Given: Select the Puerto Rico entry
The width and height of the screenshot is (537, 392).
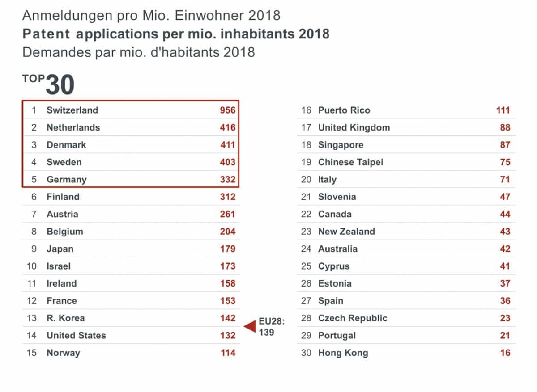Looking at the screenshot, I should 344,110.
